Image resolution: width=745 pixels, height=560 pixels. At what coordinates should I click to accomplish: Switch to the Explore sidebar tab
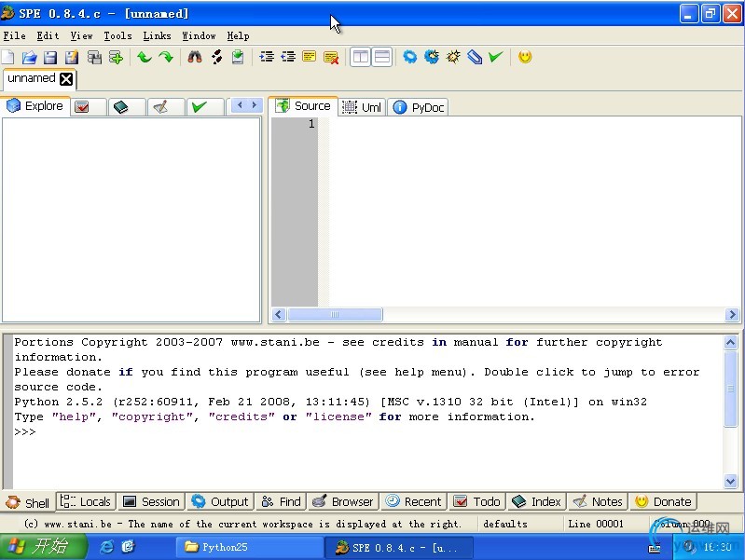click(x=35, y=106)
